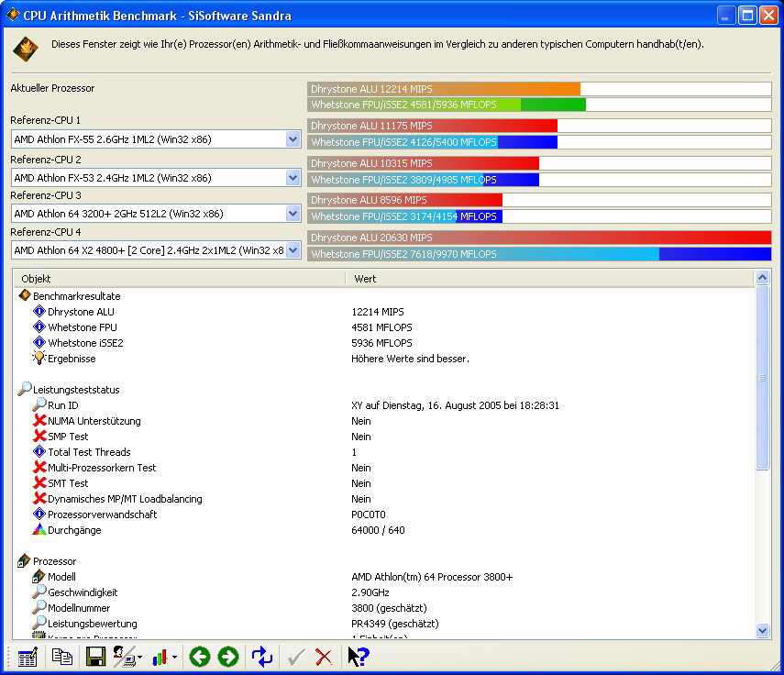784x675 pixels.
Task: Open the Referenz-CPU 1 dropdown arrow
Action: [x=293, y=139]
